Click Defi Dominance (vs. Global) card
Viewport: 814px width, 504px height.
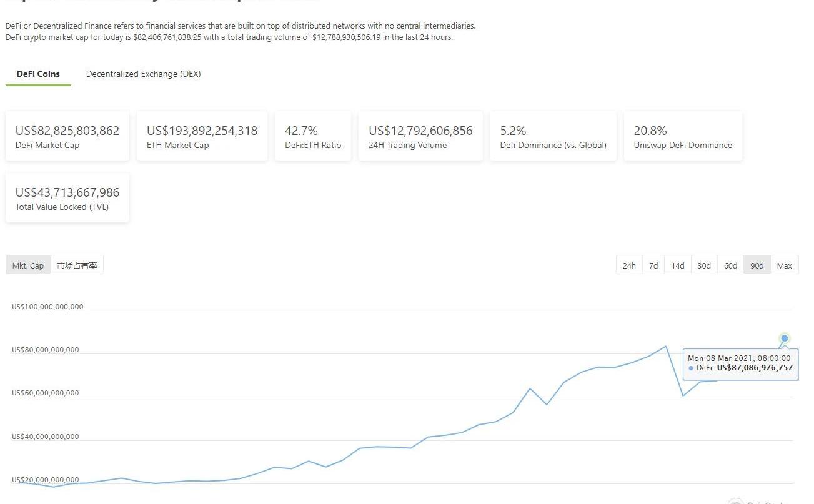tap(553, 136)
